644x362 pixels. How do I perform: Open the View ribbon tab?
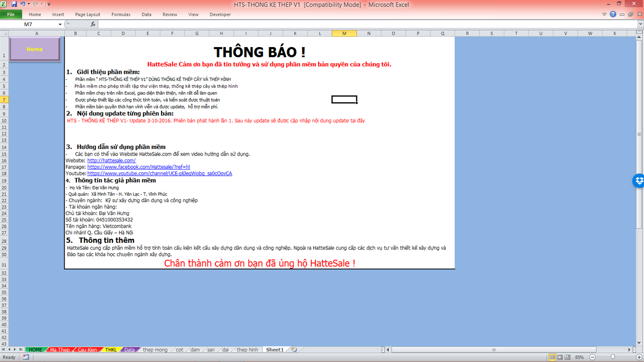[x=193, y=15]
